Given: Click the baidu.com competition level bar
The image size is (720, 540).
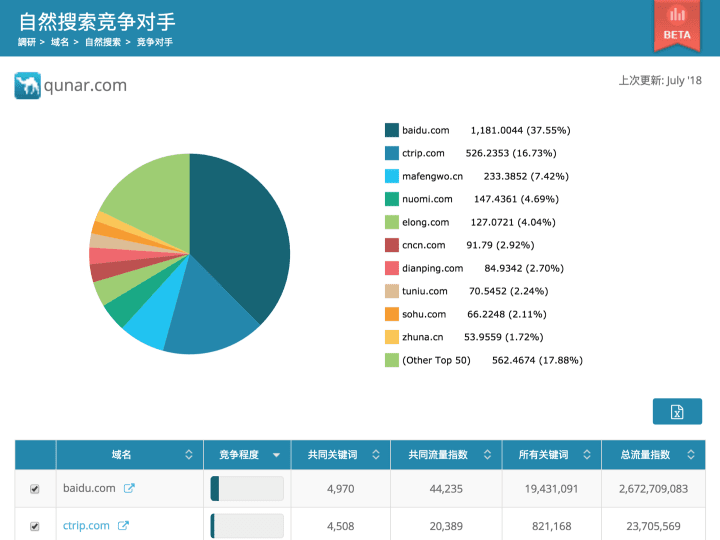Looking at the screenshot, I should pos(247,488).
